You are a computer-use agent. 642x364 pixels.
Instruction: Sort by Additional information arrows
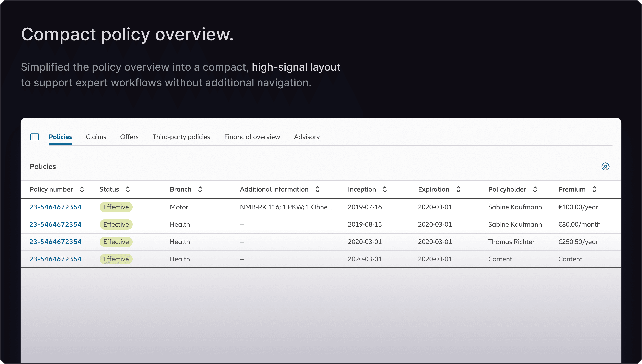(x=317, y=189)
